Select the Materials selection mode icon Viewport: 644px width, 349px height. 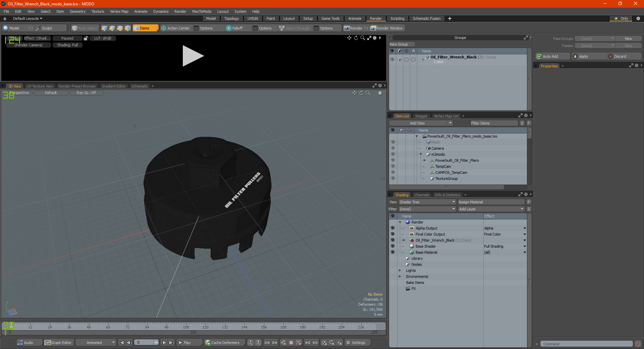tap(127, 28)
